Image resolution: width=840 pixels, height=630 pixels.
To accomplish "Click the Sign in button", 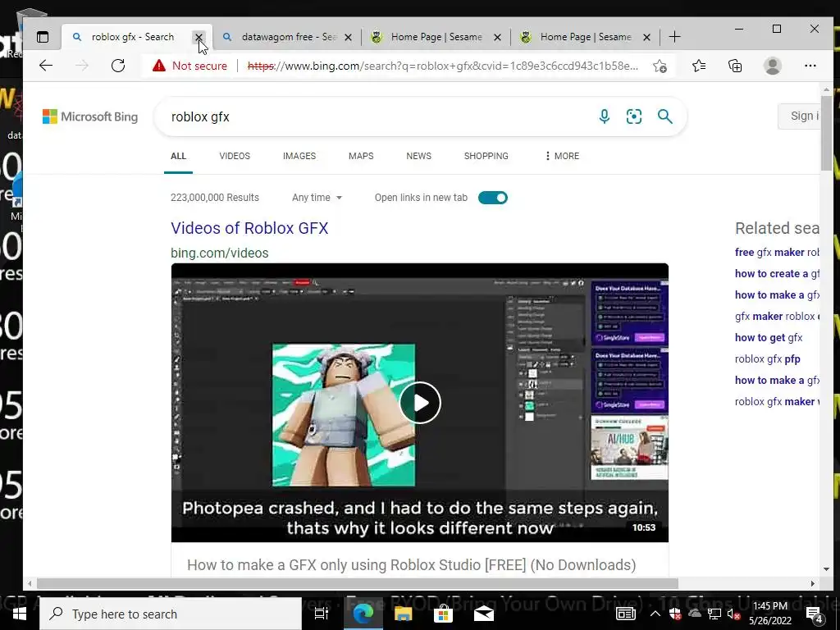I will (799, 116).
